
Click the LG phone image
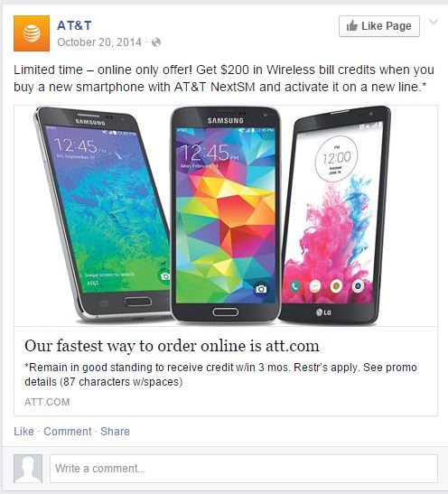(334, 216)
